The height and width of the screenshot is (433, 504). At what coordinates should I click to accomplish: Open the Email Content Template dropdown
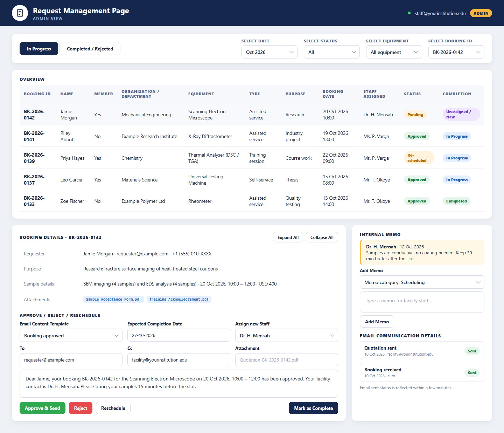pos(71,336)
